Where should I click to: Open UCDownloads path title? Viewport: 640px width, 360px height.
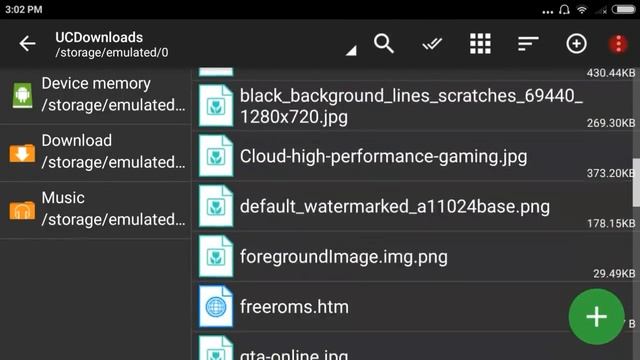click(99, 38)
